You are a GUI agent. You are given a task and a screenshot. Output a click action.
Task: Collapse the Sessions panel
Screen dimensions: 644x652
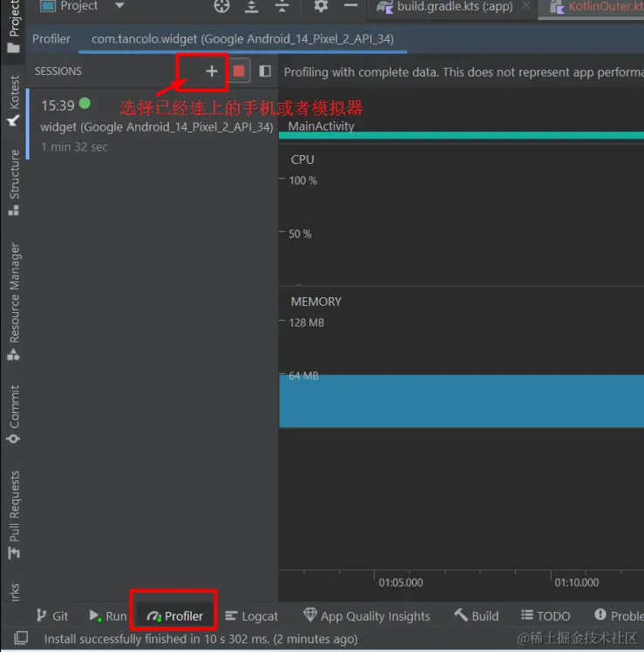265,71
